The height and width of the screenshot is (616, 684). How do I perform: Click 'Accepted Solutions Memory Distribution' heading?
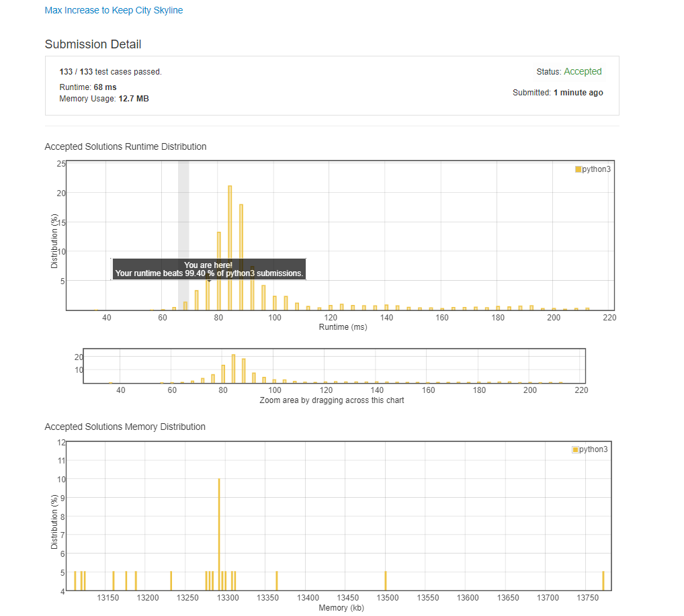click(x=125, y=427)
